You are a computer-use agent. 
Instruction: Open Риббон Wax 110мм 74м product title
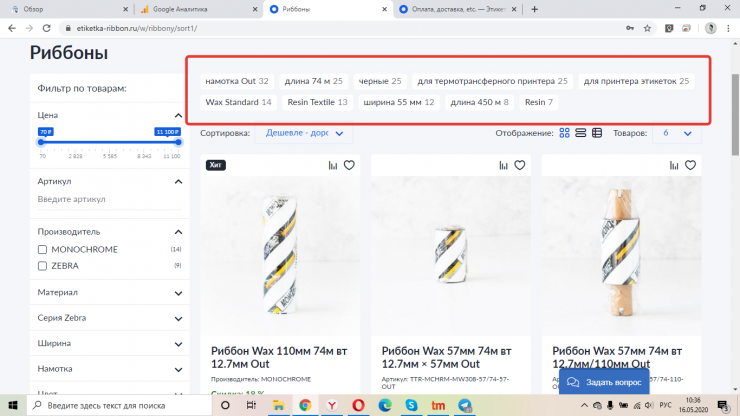(x=279, y=357)
